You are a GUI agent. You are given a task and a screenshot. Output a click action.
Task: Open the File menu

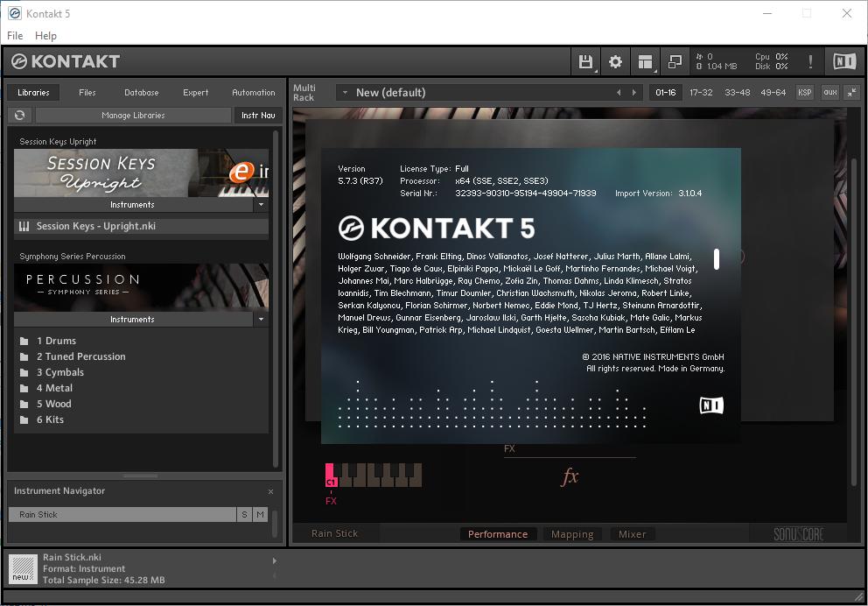pos(15,35)
